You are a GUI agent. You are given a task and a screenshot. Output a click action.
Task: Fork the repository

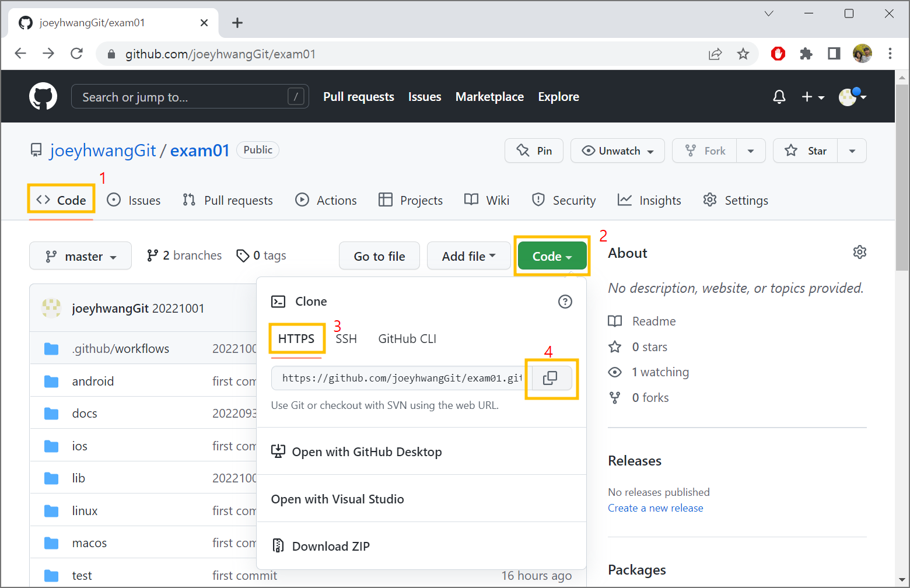[x=705, y=150]
